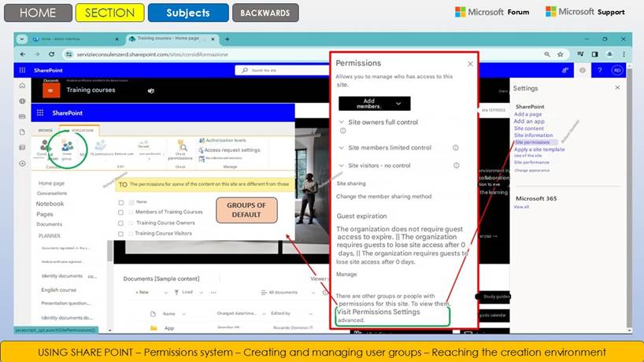644x362 pixels.
Task: Expand Site visitors no control group
Action: click(x=341, y=165)
